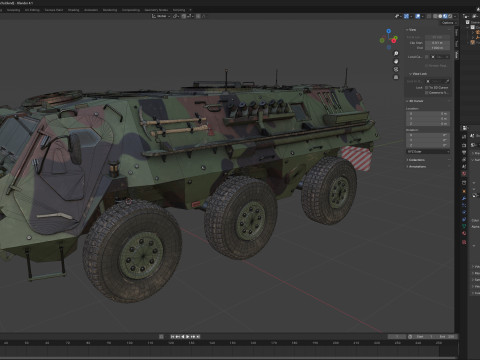Toggle auto keying in the timeline
The image size is (480, 360).
tap(161, 337)
